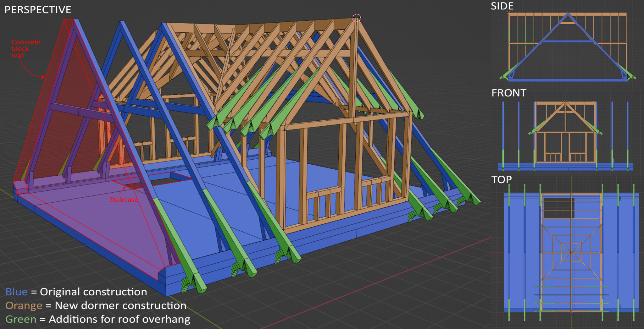The width and height of the screenshot is (644, 329).
Task: Click the FRONT view label
Action: click(509, 93)
